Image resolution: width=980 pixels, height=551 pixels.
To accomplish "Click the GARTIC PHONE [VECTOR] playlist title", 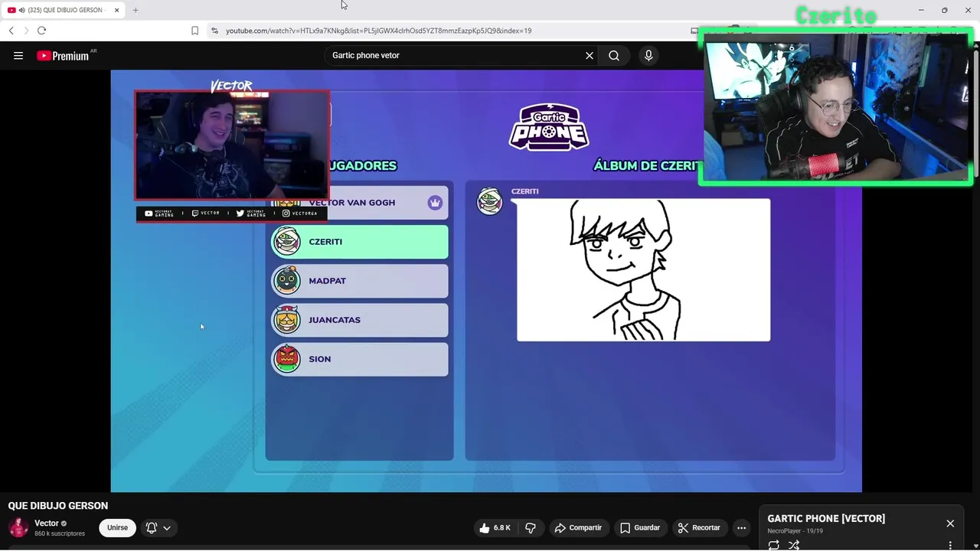I will tap(826, 519).
